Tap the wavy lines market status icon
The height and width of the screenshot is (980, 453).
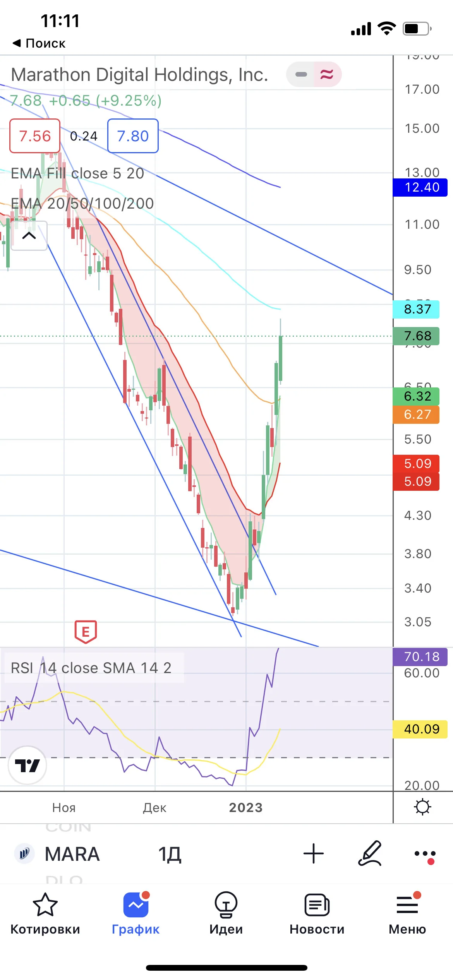(327, 74)
